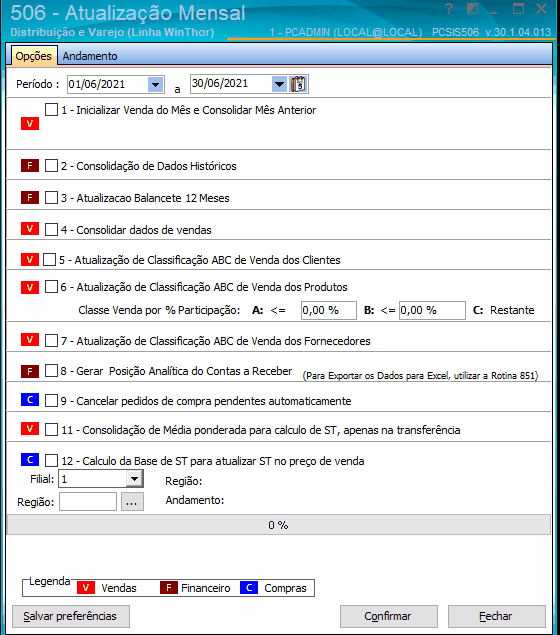The width and height of the screenshot is (560, 635).
Task: Enable option 6 ABC de Venda dos Produtos
Action: tap(51, 286)
